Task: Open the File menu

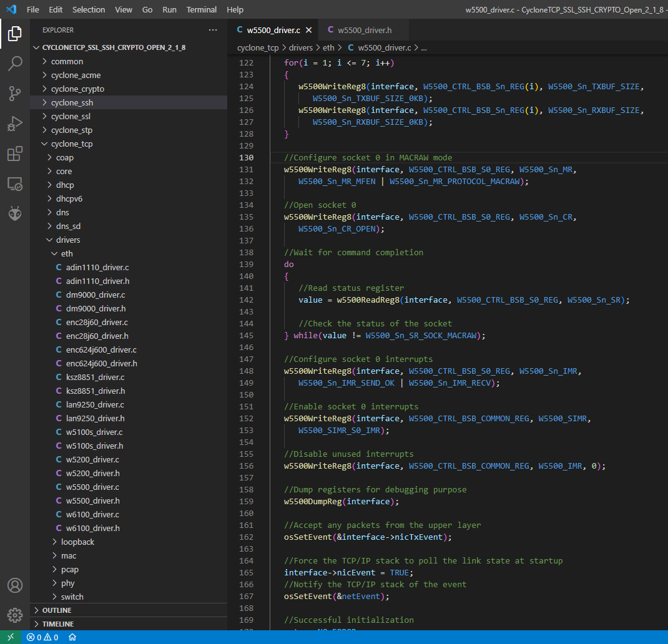Action: point(33,9)
